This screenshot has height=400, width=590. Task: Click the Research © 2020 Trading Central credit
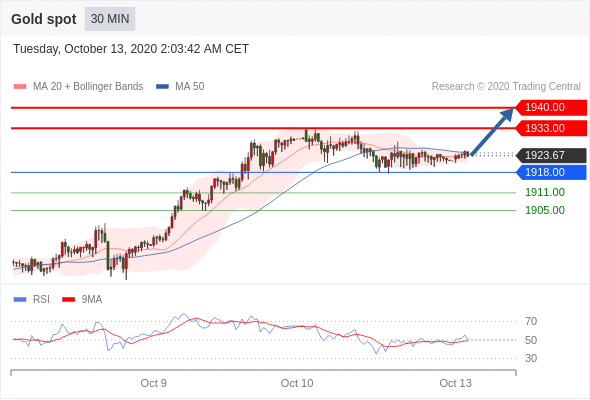click(x=506, y=87)
